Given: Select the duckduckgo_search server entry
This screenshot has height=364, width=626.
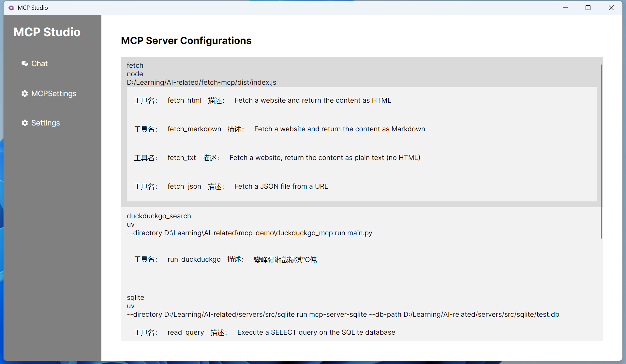Looking at the screenshot, I should 159,216.
